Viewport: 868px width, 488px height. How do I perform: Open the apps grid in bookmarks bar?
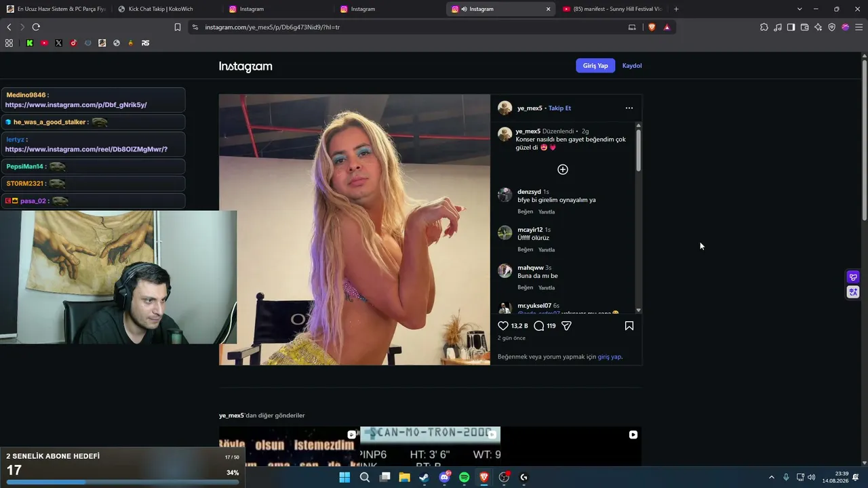(x=9, y=43)
